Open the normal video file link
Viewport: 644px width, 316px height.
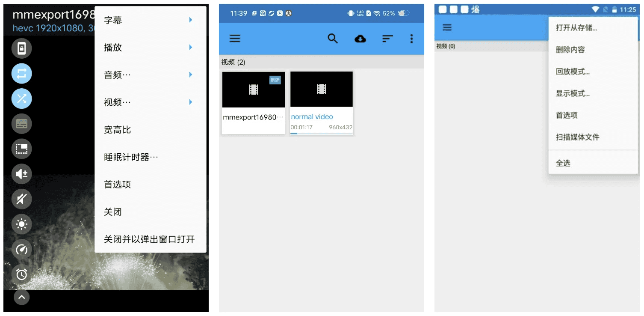click(312, 116)
